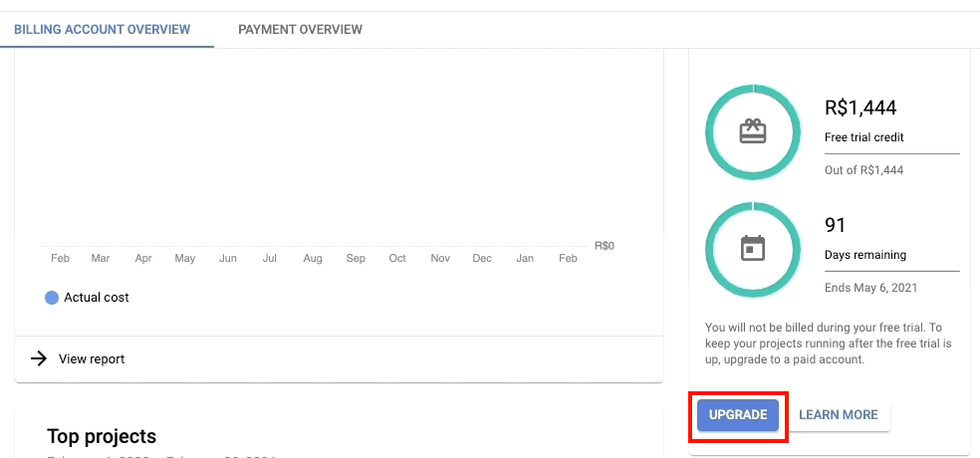Select the Actual cost legend label
The height and width of the screenshot is (458, 980).
pos(97,298)
